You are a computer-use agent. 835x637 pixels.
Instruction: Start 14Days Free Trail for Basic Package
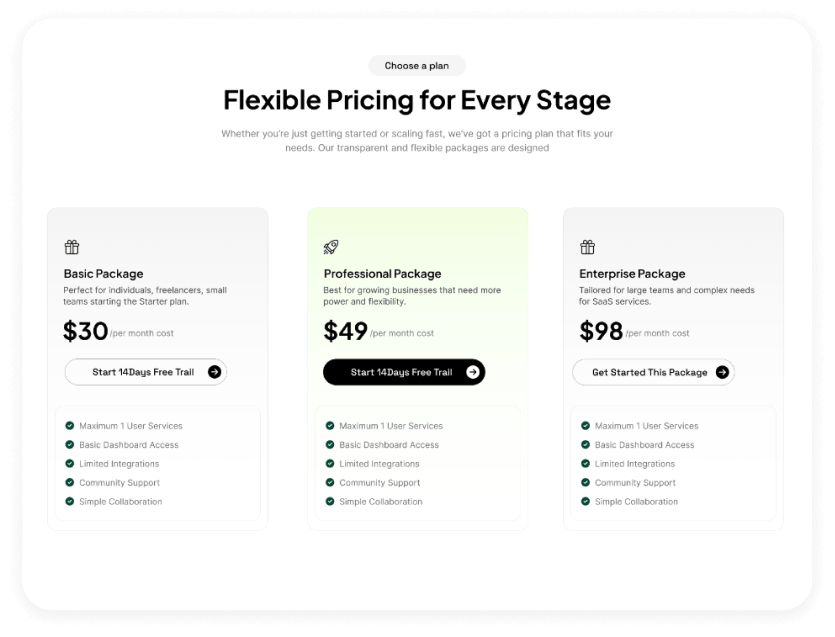click(x=143, y=372)
